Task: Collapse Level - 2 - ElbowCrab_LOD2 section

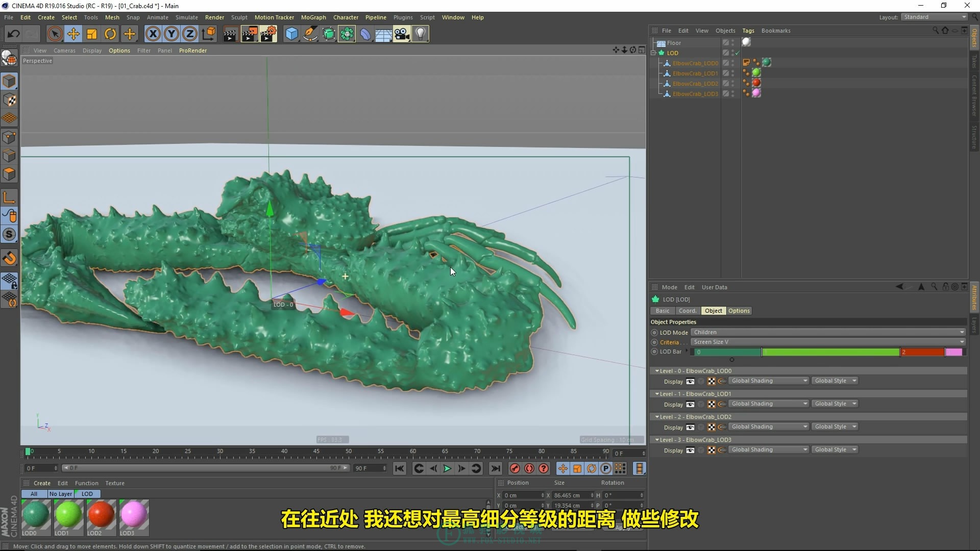Action: (x=657, y=417)
